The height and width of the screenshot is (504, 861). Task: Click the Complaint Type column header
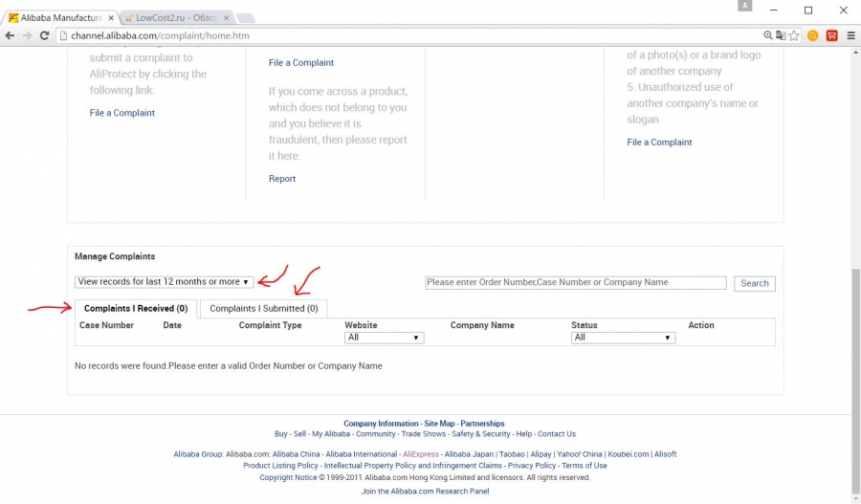[x=270, y=325]
